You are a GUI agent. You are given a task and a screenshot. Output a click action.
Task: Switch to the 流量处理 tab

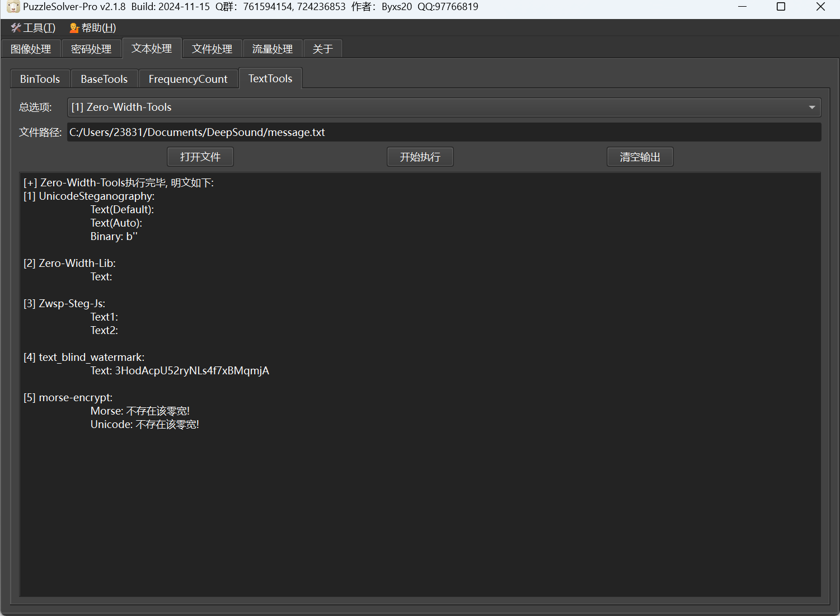point(273,49)
